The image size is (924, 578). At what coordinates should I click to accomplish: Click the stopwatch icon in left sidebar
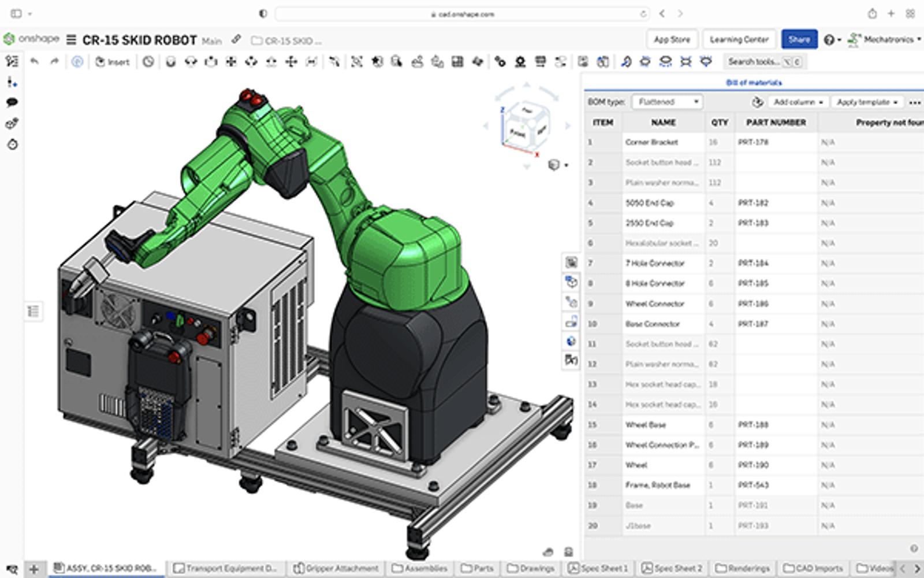[x=12, y=144]
